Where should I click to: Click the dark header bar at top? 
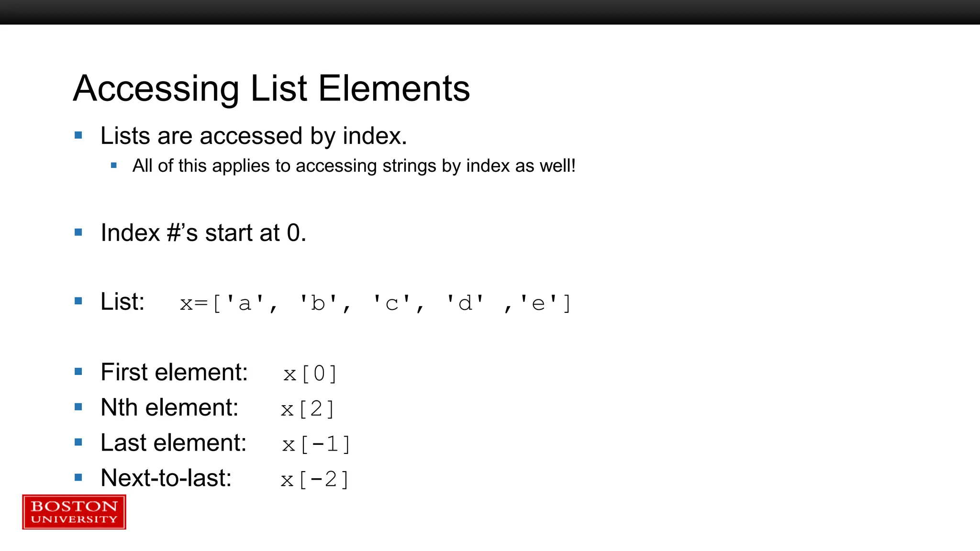[490, 12]
